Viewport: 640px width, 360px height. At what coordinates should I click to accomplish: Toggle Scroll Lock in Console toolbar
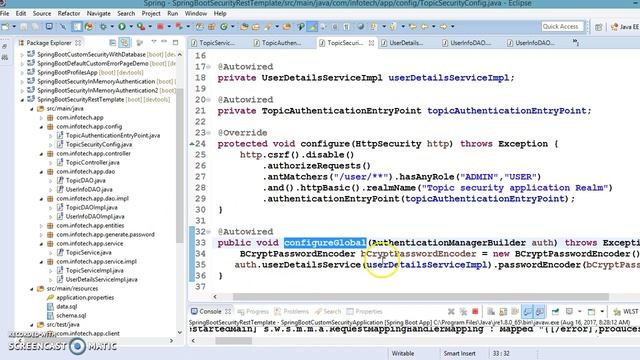coord(503,311)
